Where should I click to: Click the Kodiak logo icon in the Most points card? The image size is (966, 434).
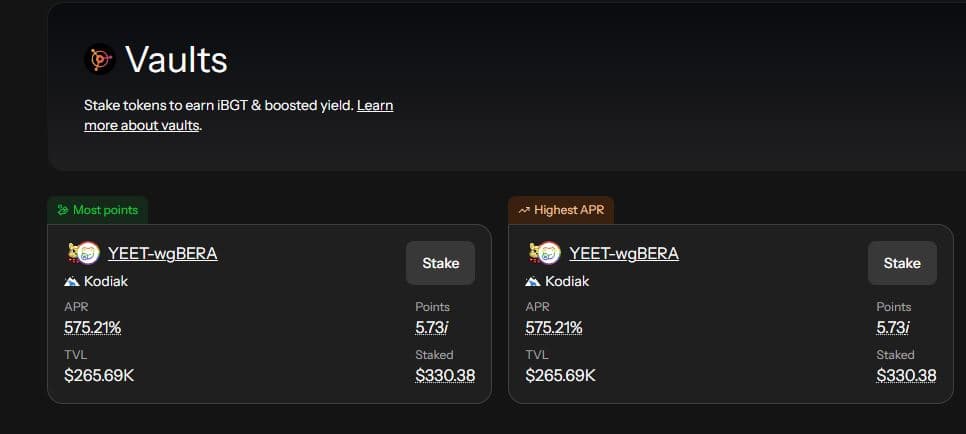[71, 281]
